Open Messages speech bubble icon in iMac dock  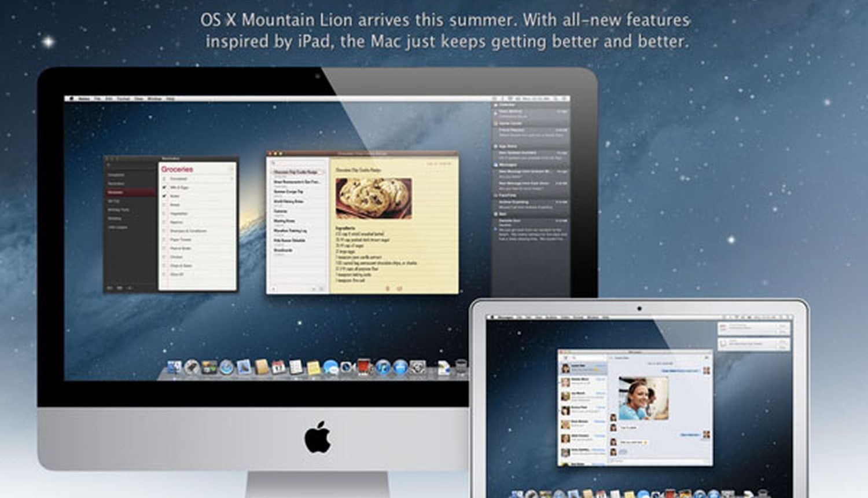[330, 367]
